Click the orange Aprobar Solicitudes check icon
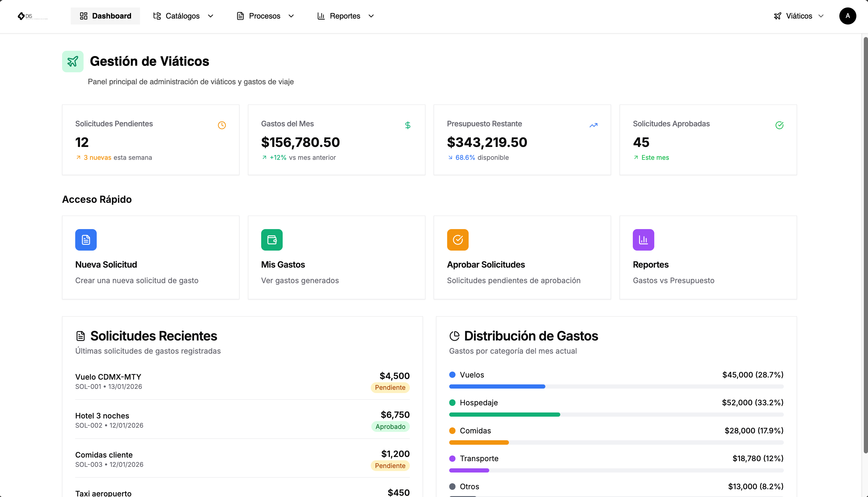Image resolution: width=868 pixels, height=497 pixels. 457,240
